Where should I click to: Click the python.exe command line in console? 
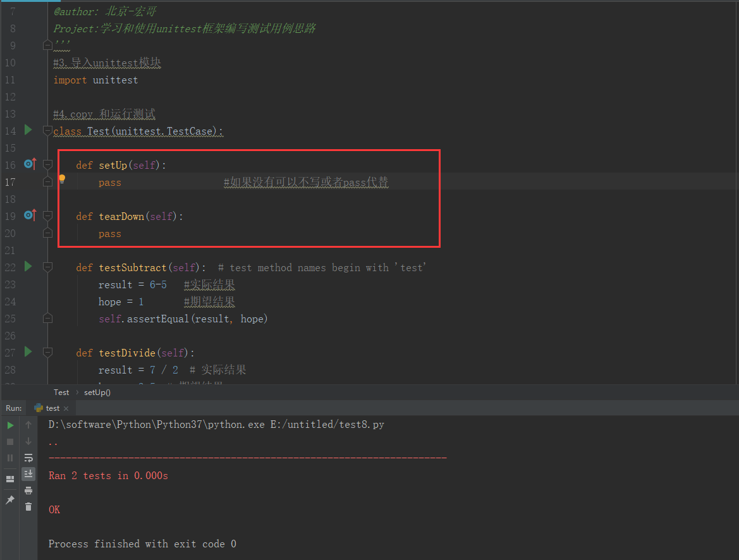[216, 425]
